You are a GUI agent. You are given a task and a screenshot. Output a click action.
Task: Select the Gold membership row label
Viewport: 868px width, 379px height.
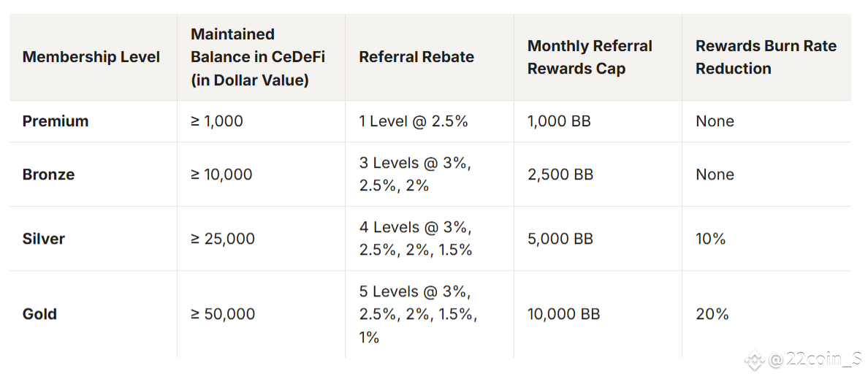click(39, 314)
